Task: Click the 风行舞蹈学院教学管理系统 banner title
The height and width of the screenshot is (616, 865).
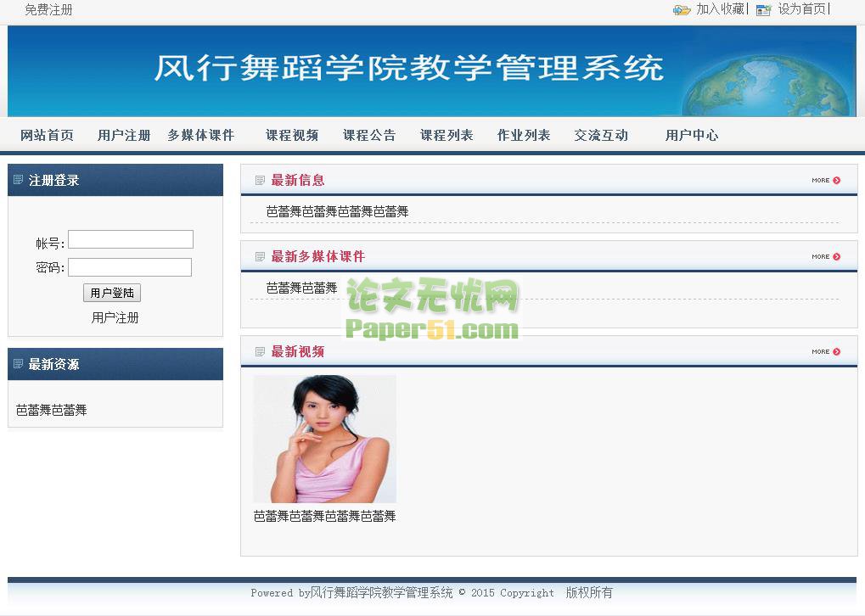Action: (409, 68)
